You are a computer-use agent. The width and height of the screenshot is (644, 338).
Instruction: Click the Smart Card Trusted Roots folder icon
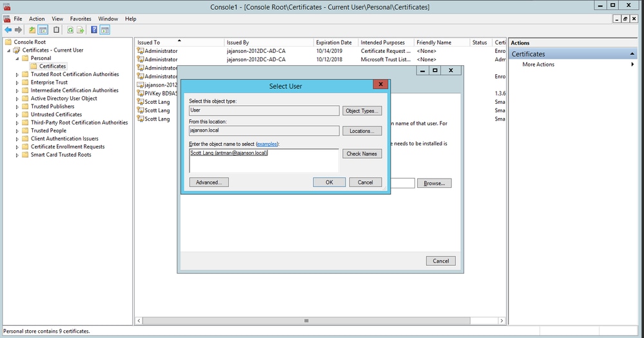point(25,155)
